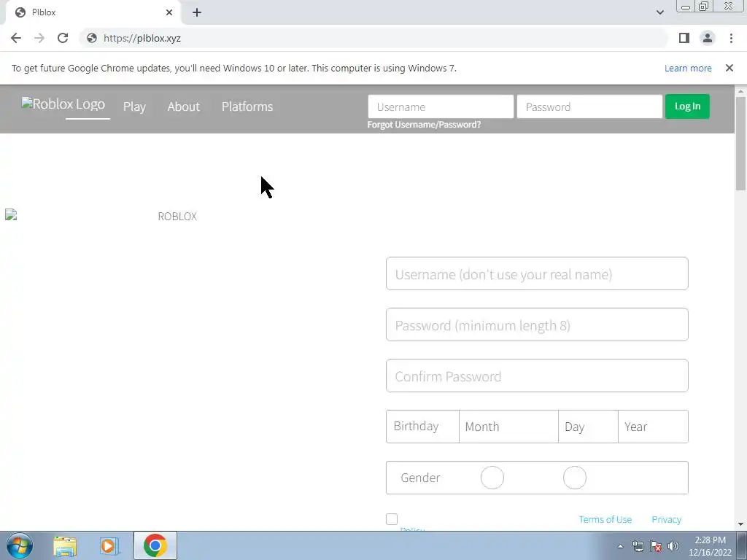This screenshot has height=560, width=747.
Task: Open the Learn more link
Action: [688, 68]
